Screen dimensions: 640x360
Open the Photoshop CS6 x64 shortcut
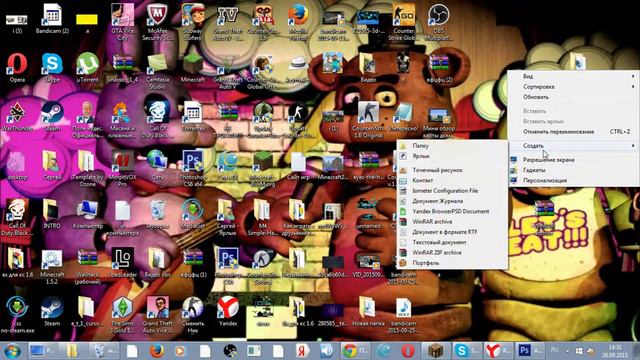[x=192, y=168]
